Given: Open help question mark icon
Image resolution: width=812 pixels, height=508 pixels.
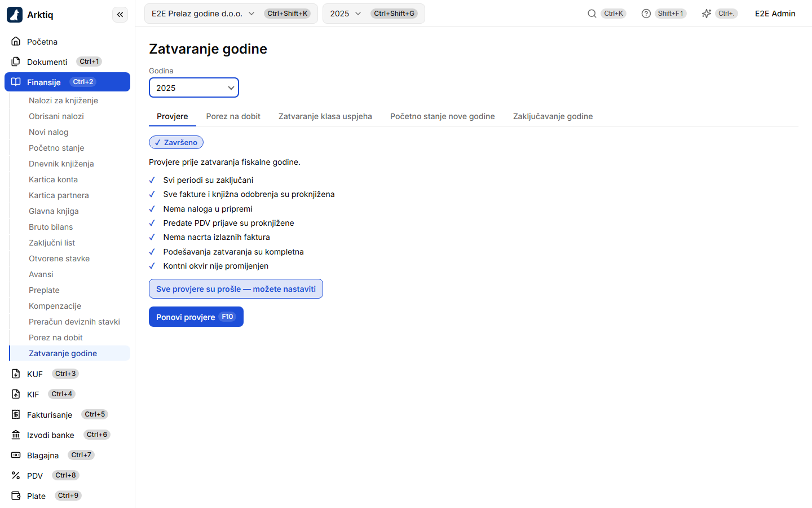Looking at the screenshot, I should click(x=646, y=14).
